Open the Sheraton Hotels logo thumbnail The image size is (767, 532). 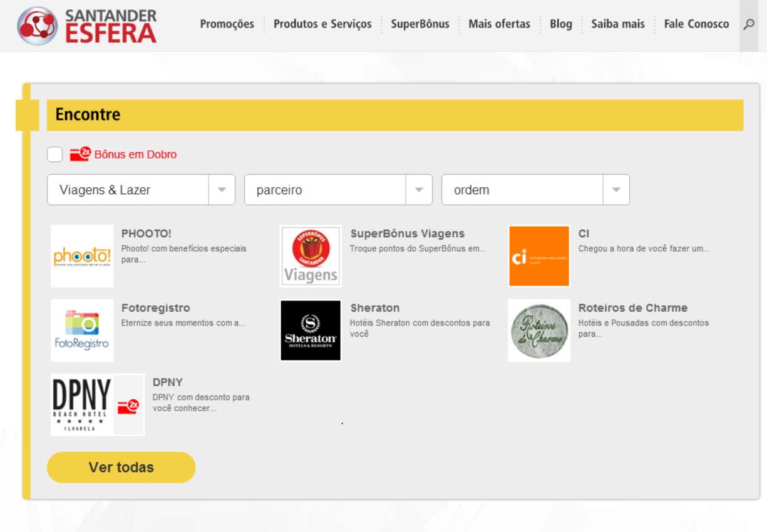point(311,330)
